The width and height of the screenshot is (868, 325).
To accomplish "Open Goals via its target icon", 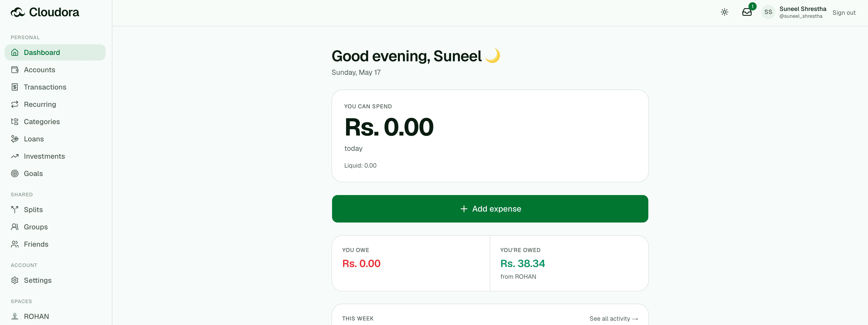I will point(15,173).
